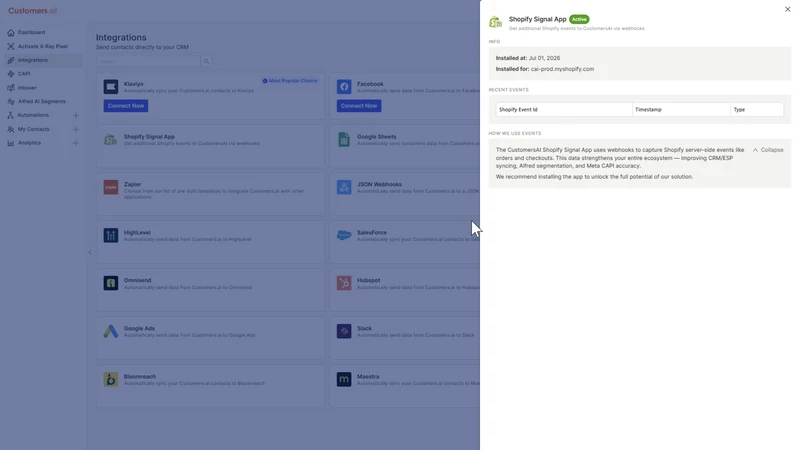
Task: Click the Zapier card title
Action: pyautogui.click(x=132, y=184)
